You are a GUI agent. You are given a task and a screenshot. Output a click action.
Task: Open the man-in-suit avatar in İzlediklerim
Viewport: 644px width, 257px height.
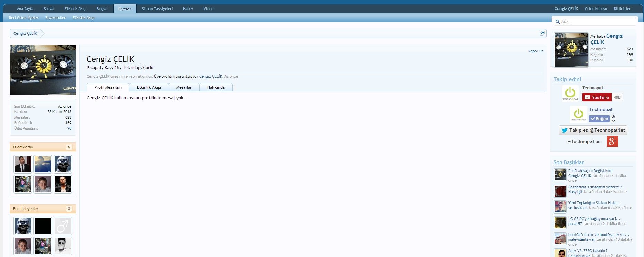pyautogui.click(x=23, y=164)
